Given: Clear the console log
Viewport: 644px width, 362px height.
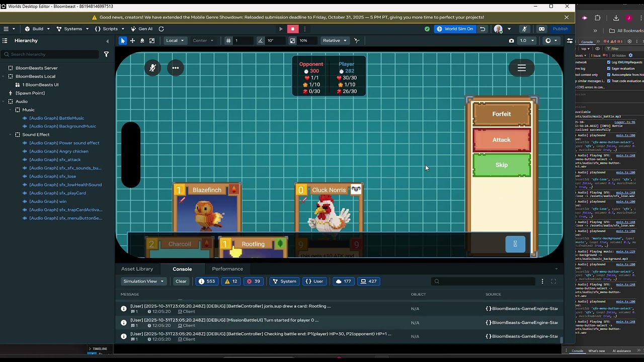Looking at the screenshot, I should 181,282.
